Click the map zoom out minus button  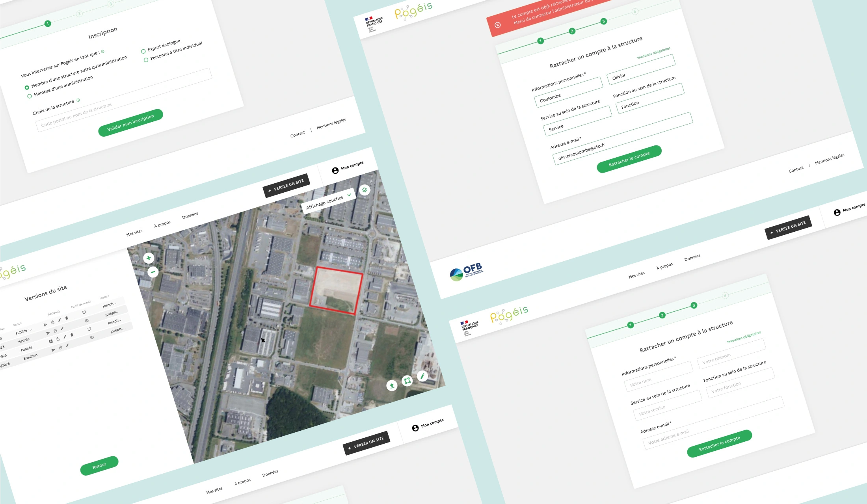pyautogui.click(x=153, y=272)
